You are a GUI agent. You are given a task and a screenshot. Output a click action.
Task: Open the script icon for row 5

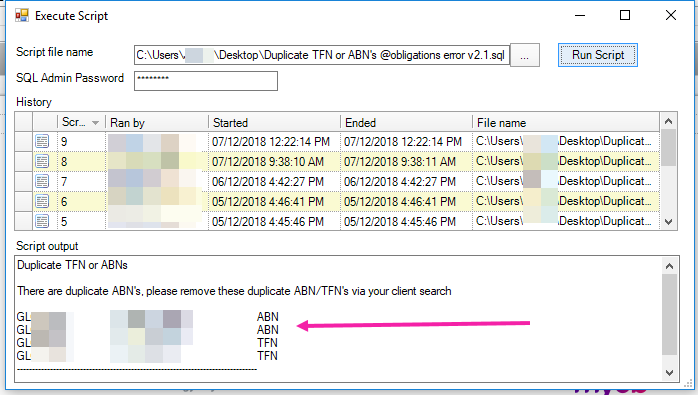pyautogui.click(x=42, y=221)
